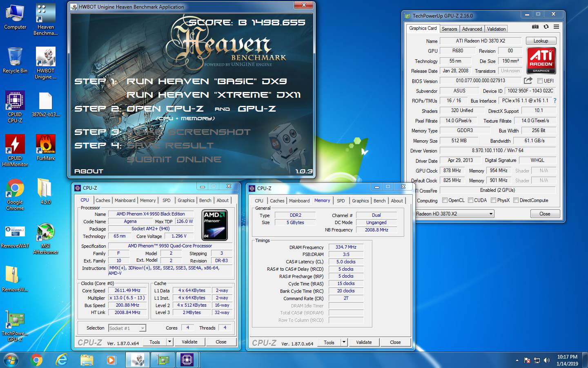Click Tools in the CPU-Z processor window
Screen dimensions: 588x368
(x=155, y=342)
